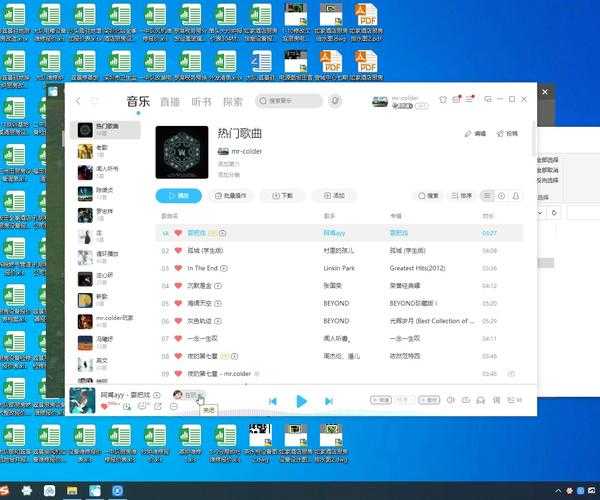This screenshot has height=500, width=600.
Task: Skip to the next track
Action: (329, 401)
